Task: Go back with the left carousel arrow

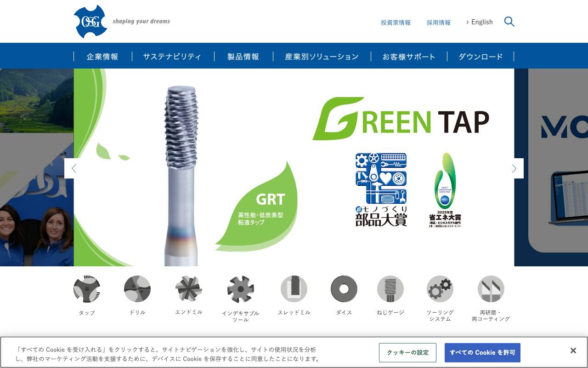Action: 74,168
